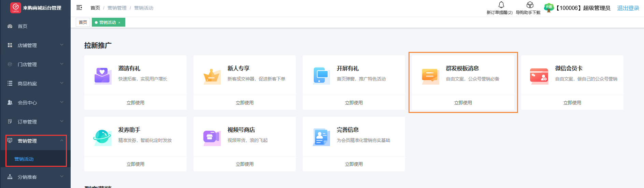Screen dimensions: 644x188
Task: Expand the 商品档案 sidebar menu
Action: pyautogui.click(x=35, y=83)
